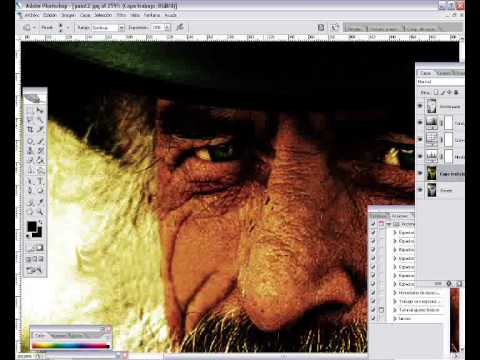480x360 pixels.
Task: Open the Edición menu
Action: 50,15
